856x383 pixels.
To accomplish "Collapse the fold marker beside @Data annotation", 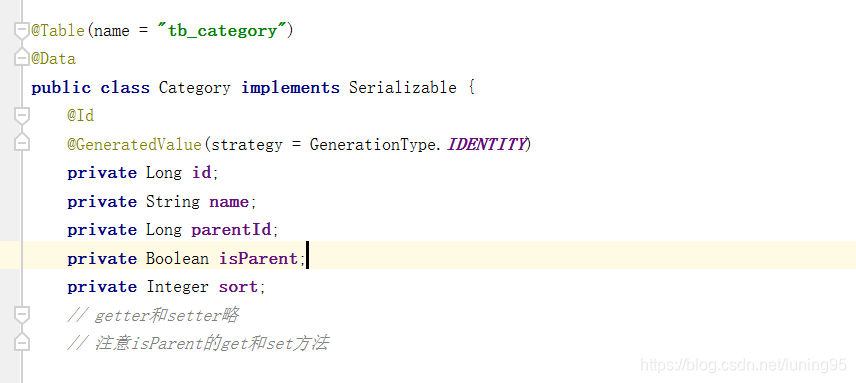I will pyautogui.click(x=21, y=57).
